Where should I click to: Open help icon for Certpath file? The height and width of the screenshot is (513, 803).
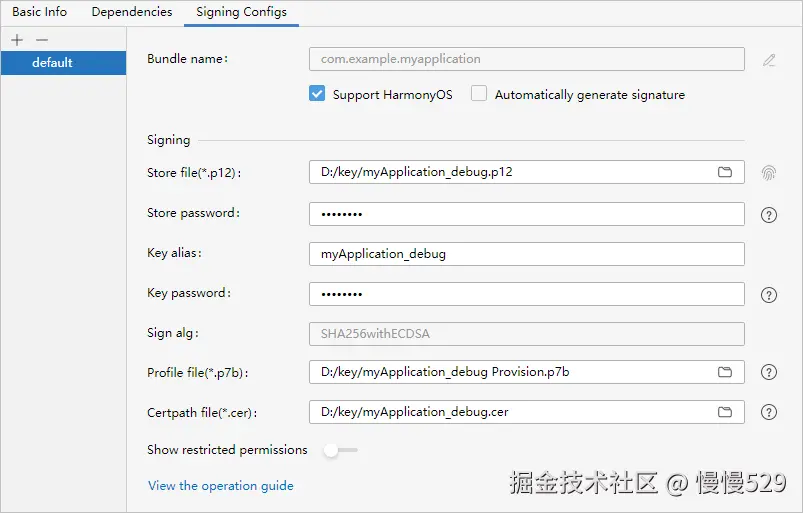[x=769, y=412]
